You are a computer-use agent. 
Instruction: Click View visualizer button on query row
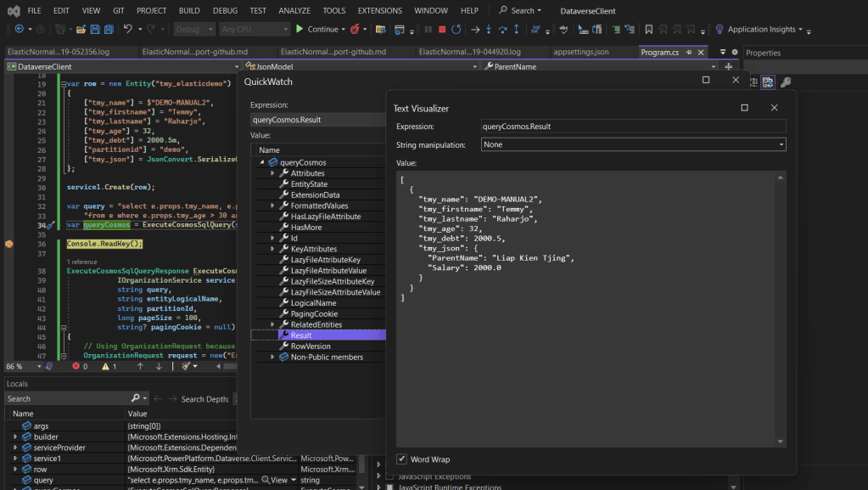pos(275,480)
